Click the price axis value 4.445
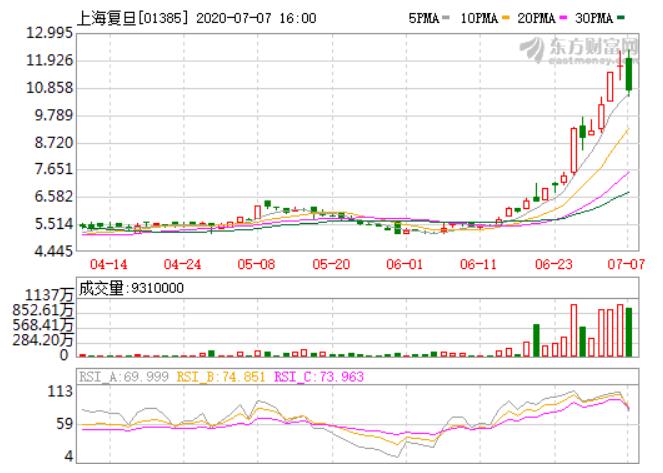The width and height of the screenshot is (663, 473). (x=54, y=252)
